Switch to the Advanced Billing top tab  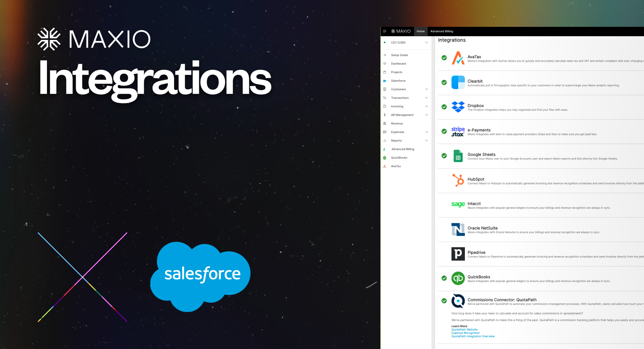pos(442,31)
